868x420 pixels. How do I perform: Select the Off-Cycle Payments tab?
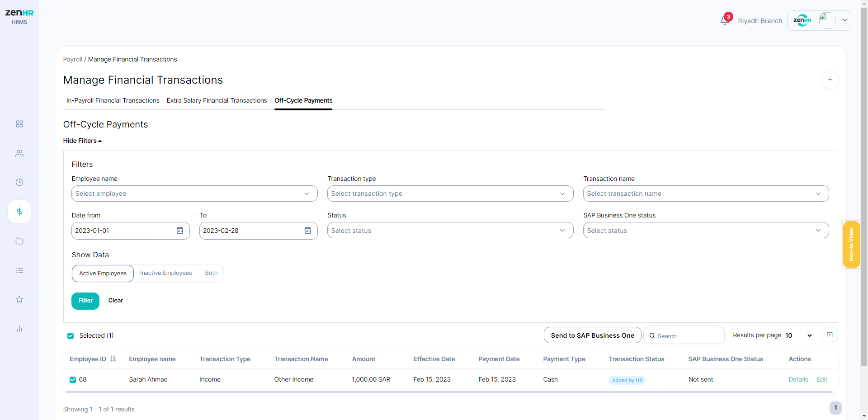(303, 100)
